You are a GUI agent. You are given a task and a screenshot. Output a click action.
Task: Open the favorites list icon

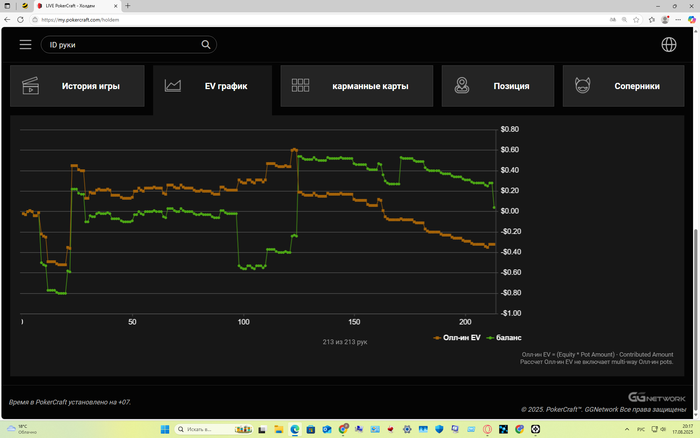point(652,20)
